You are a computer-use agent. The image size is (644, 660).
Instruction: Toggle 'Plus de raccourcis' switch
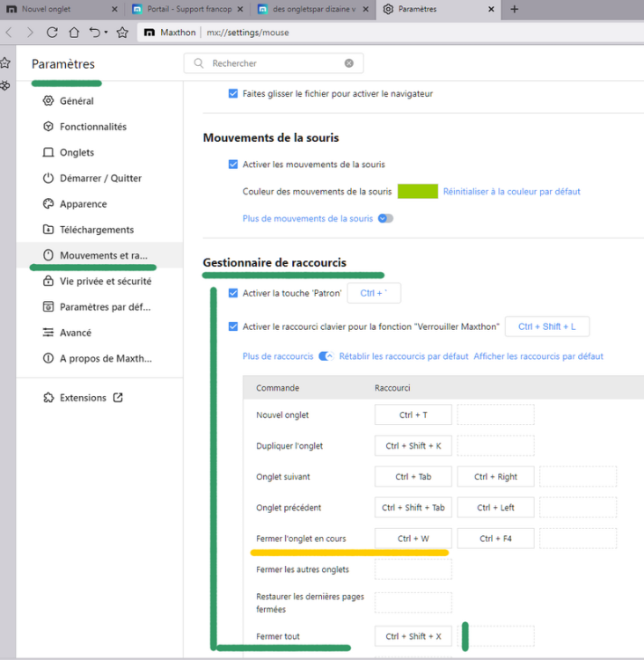pos(326,356)
